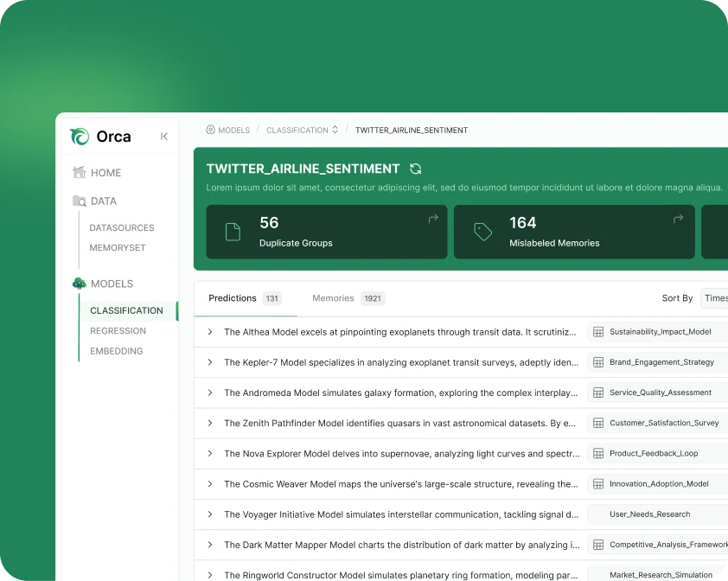The image size is (728, 581).
Task: Click the tag icon on the Mislabeled Memories card
Action: [x=482, y=232]
